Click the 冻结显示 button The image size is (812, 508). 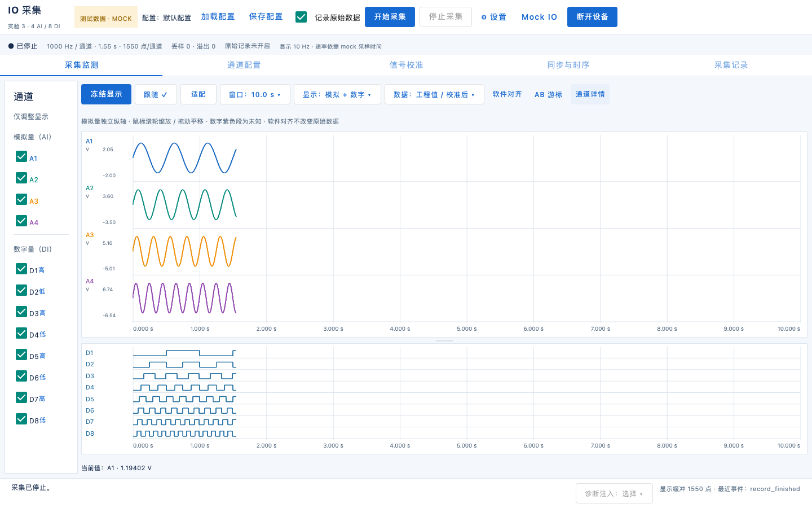[x=107, y=94]
